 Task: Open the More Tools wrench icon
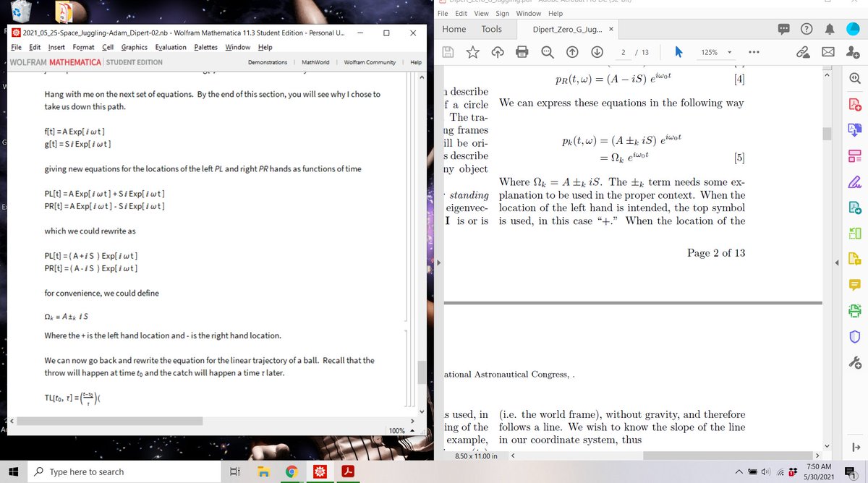pos(854,364)
